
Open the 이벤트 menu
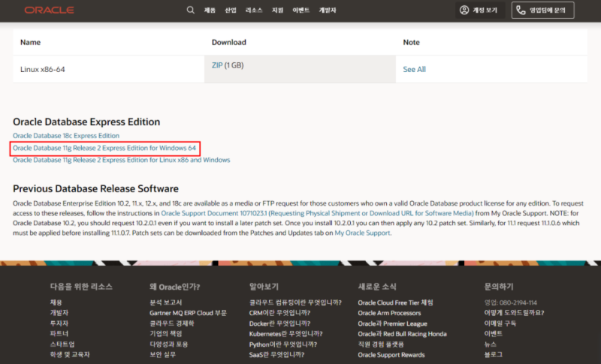tap(301, 11)
